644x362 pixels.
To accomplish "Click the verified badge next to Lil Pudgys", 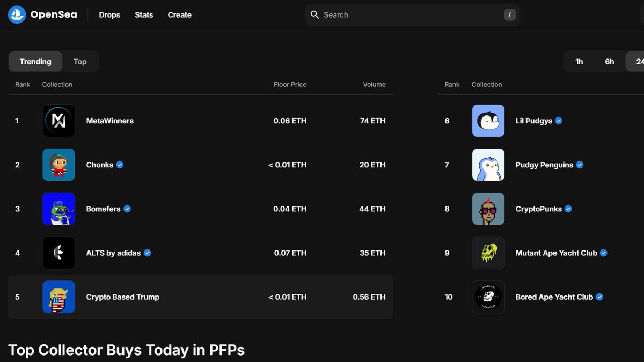I will pyautogui.click(x=559, y=121).
